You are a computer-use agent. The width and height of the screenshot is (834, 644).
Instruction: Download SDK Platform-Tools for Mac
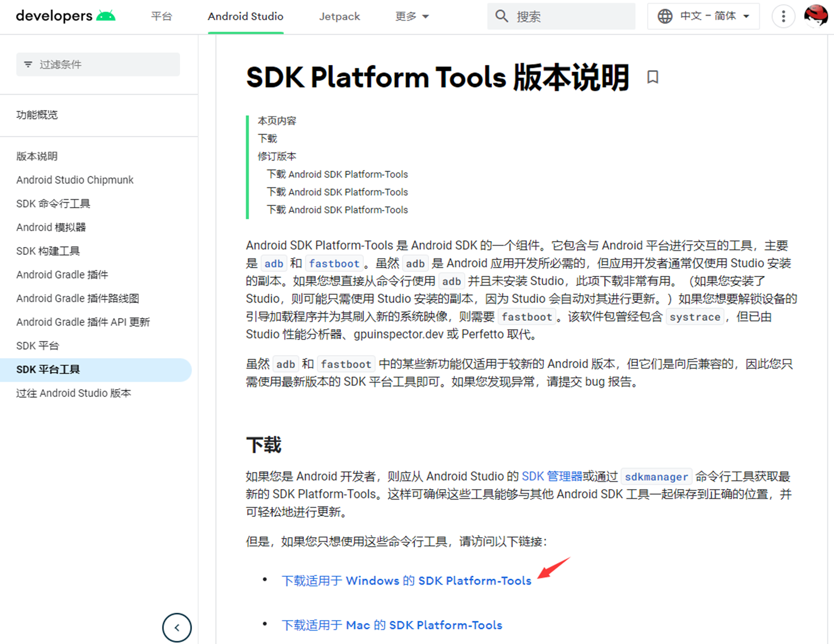point(392,626)
